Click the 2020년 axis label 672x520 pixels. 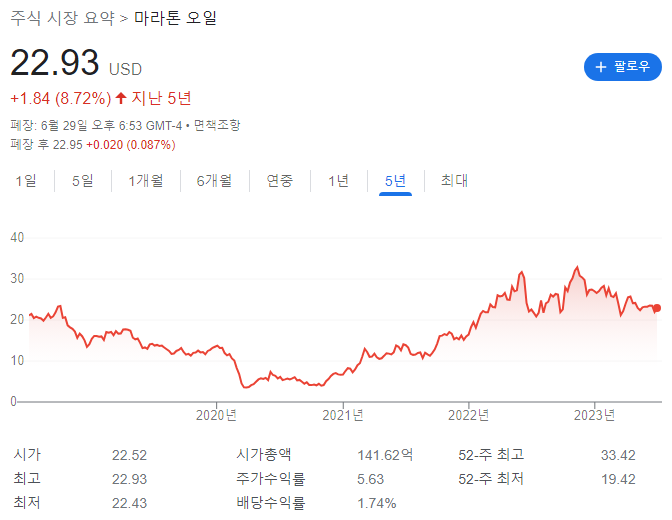(216, 415)
